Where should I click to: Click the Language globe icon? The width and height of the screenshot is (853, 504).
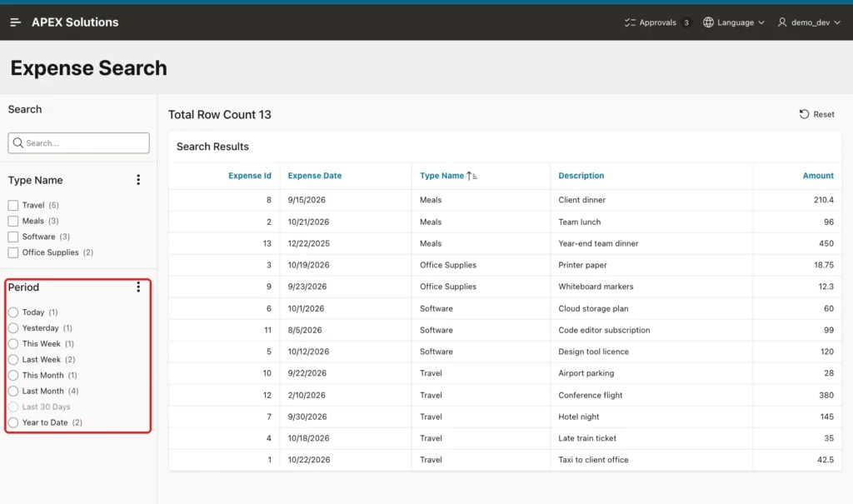tap(708, 22)
